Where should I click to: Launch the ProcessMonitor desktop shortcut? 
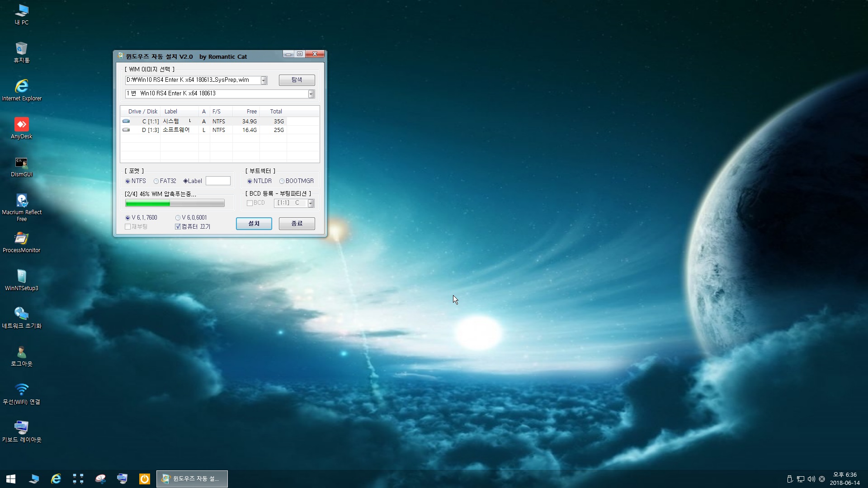click(21, 242)
